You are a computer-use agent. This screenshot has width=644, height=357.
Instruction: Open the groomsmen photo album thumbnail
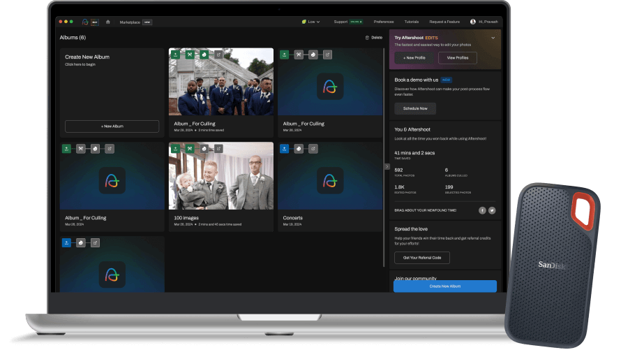pos(221,82)
